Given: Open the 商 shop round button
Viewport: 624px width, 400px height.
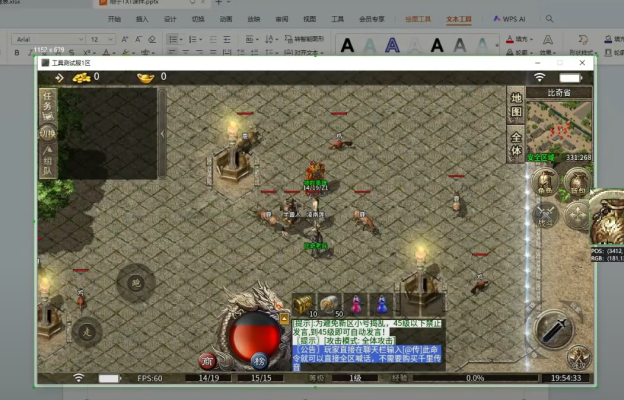Looking at the screenshot, I should coord(208,360).
